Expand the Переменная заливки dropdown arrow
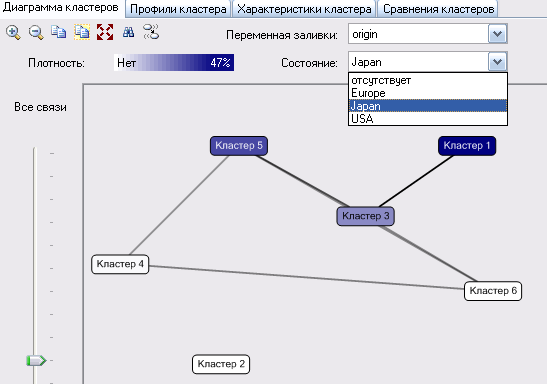 point(497,34)
